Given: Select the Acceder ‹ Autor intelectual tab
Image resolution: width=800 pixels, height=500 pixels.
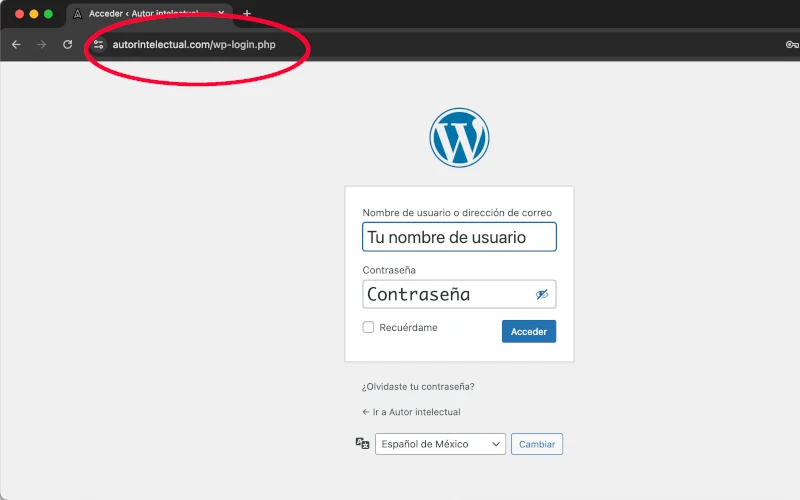Looking at the screenshot, I should (x=149, y=13).
